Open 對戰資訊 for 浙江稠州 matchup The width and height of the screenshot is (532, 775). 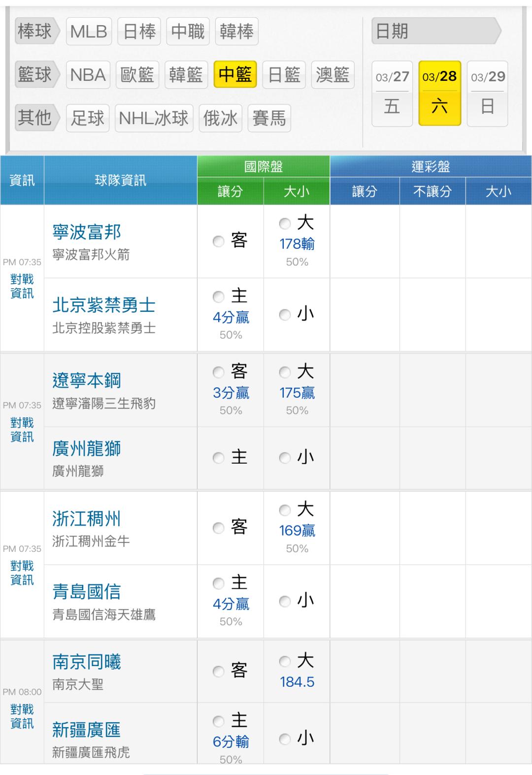(22, 573)
